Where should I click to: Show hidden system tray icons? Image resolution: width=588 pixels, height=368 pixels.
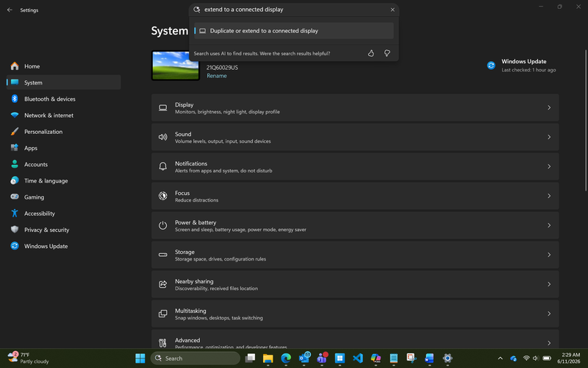500,358
